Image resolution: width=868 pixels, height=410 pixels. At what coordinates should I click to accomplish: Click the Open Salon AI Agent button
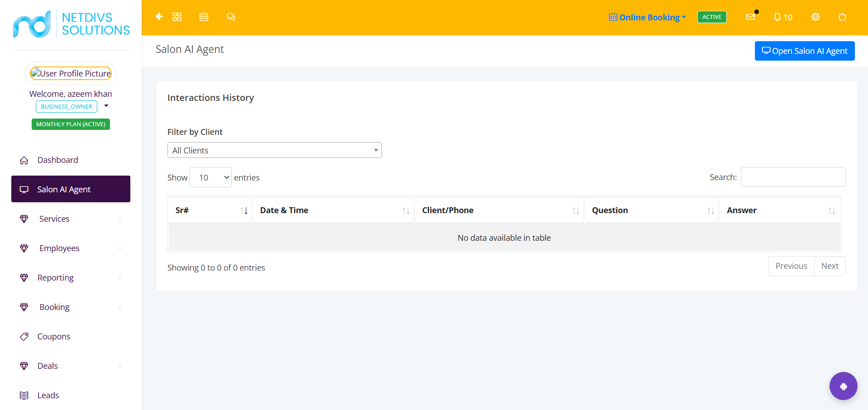coord(805,51)
